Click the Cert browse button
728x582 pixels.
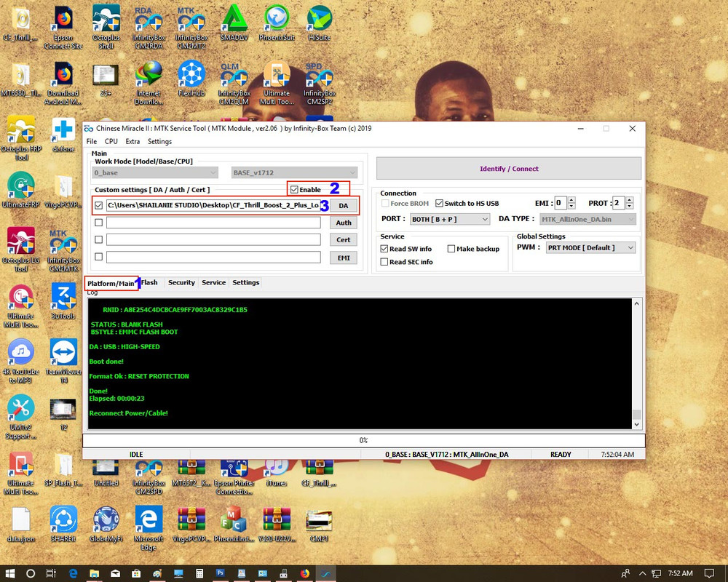(343, 240)
